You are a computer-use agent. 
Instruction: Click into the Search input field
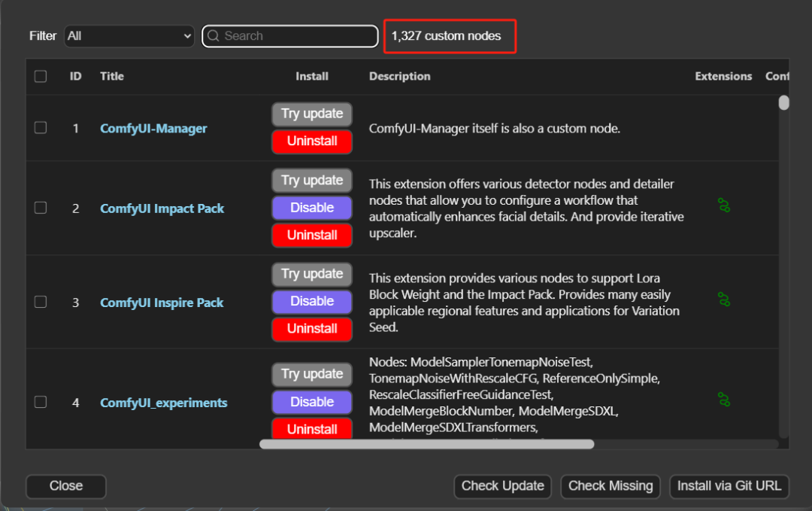(x=297, y=36)
